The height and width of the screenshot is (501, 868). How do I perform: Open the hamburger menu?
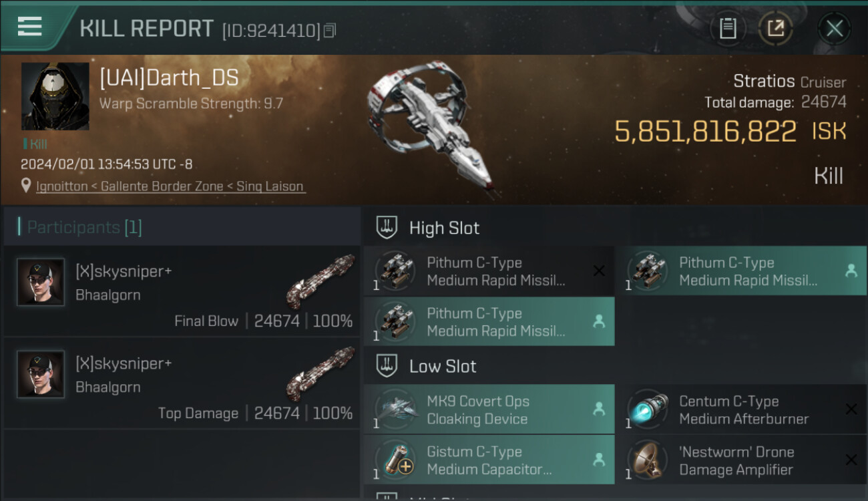point(29,27)
